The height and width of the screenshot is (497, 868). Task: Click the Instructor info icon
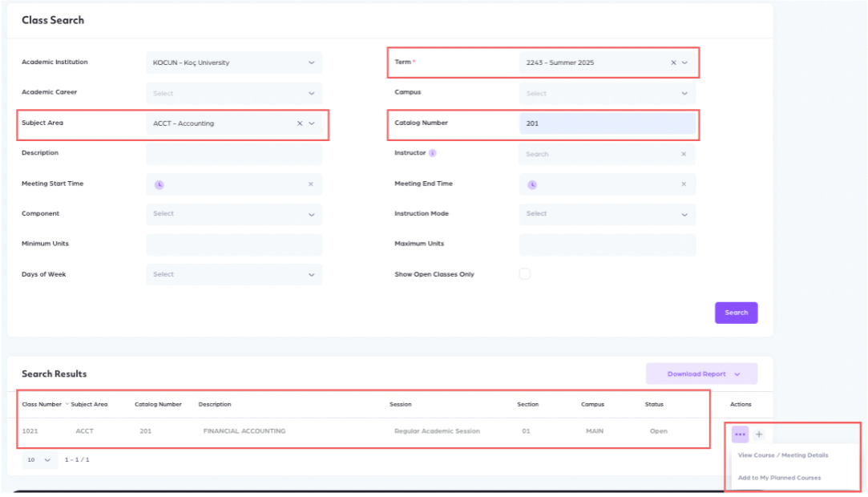click(x=433, y=153)
